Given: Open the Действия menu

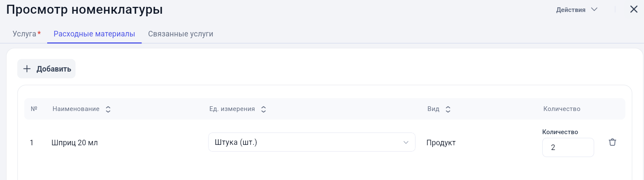Looking at the screenshot, I should coord(577,9).
